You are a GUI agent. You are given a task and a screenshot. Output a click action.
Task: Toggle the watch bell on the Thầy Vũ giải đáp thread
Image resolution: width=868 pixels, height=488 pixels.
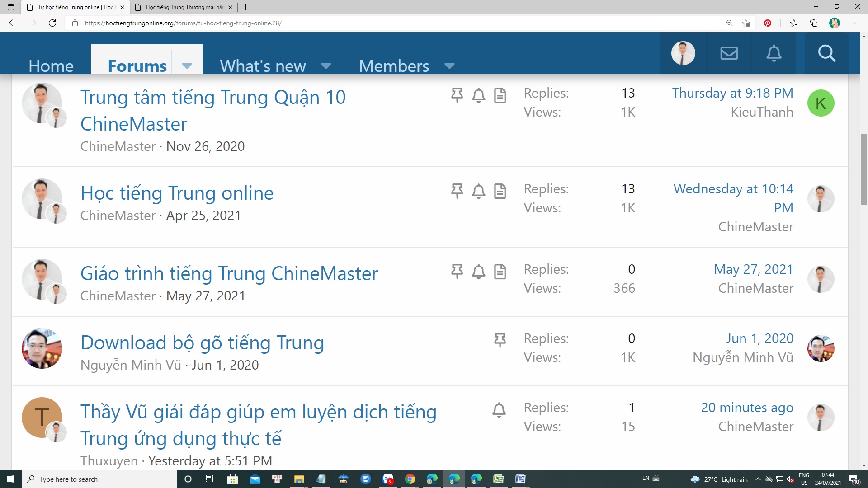click(x=499, y=410)
